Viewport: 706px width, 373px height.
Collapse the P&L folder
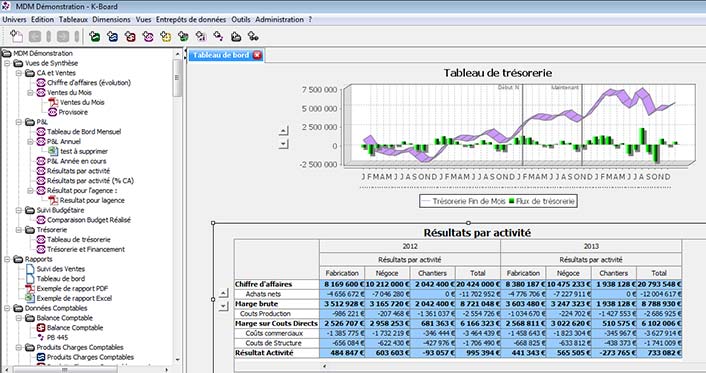19,122
